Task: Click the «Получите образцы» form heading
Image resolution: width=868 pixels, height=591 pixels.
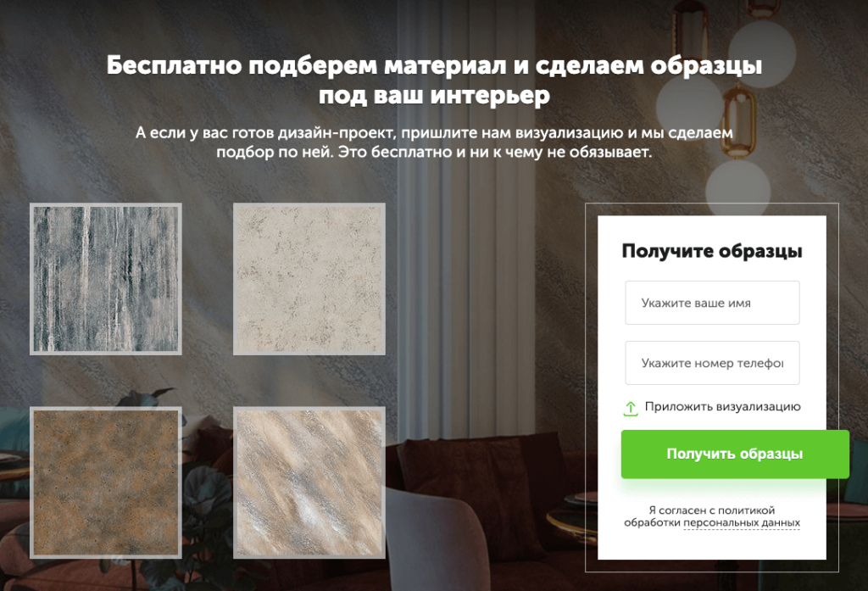Action: pos(712,251)
